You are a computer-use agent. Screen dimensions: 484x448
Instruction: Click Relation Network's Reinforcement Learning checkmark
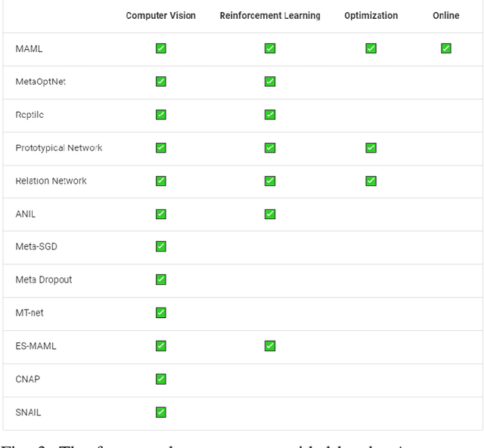[x=270, y=181]
